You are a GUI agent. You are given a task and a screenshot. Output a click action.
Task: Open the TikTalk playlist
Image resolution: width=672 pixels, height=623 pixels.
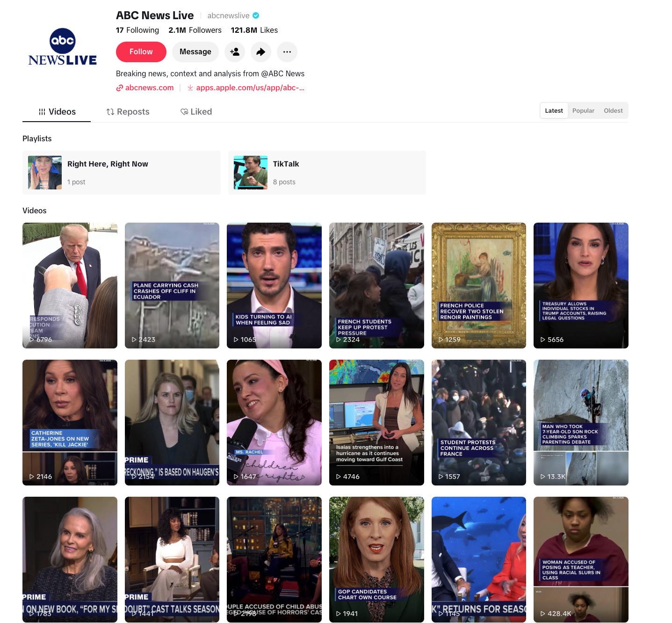pyautogui.click(x=327, y=173)
